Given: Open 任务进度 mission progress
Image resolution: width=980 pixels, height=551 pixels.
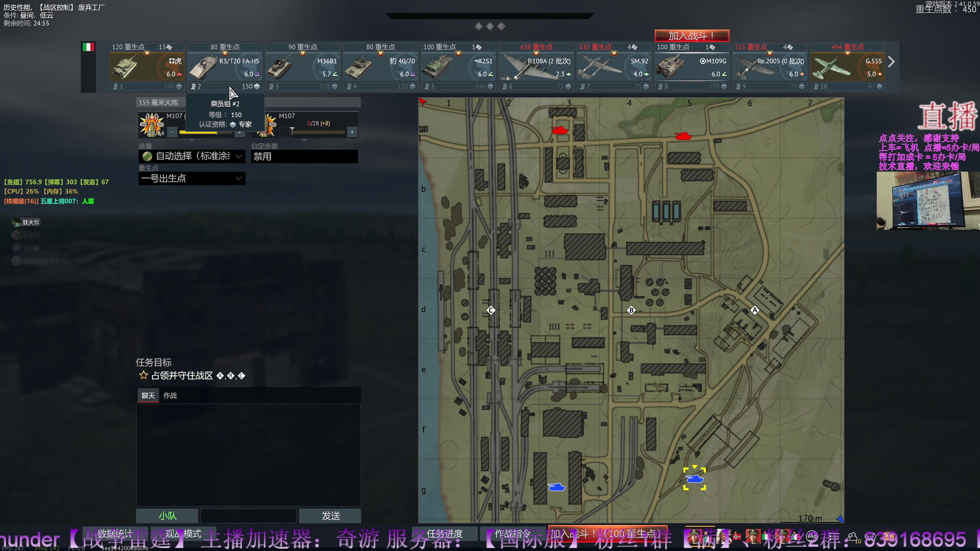Looking at the screenshot, I should [x=444, y=533].
